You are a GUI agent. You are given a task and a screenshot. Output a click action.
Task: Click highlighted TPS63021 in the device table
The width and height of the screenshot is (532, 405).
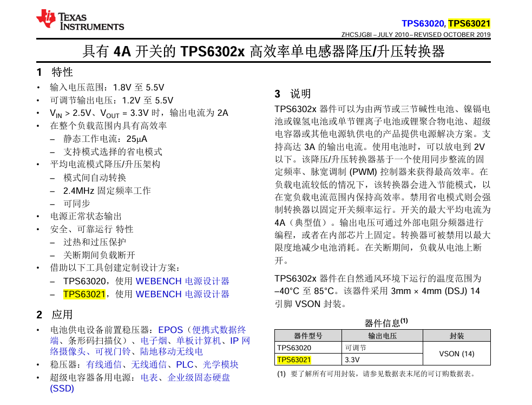coord(294,360)
